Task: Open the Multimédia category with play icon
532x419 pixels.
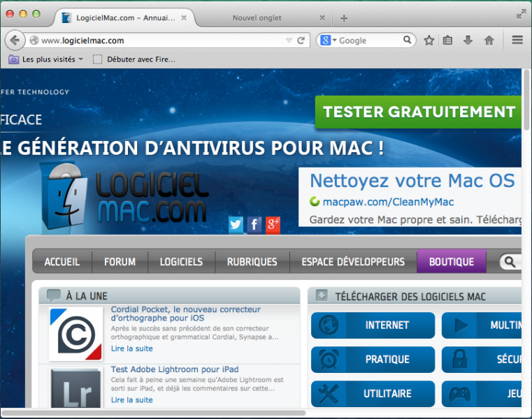Action: pos(482,325)
